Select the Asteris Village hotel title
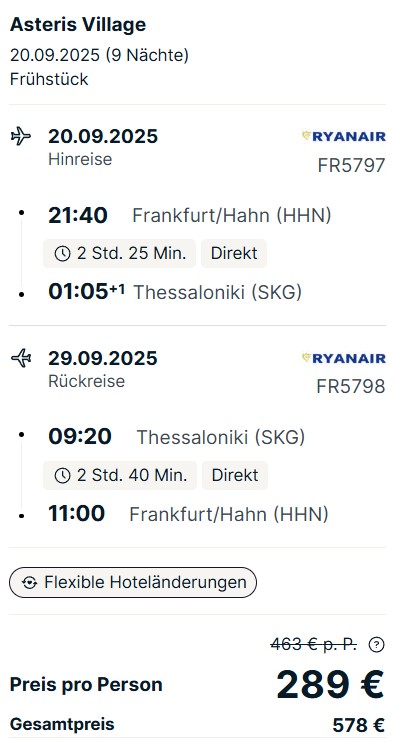Screen dimensions: 394x744 [78, 25]
